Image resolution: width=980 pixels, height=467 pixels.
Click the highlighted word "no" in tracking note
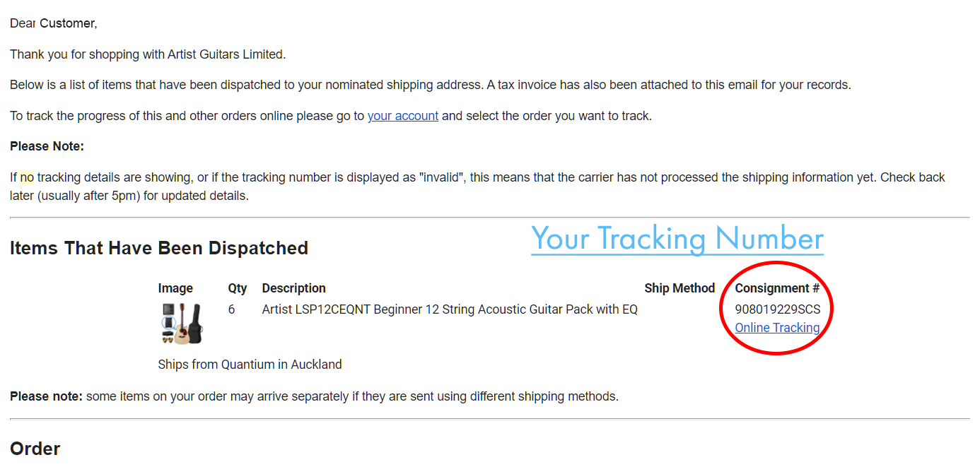coord(27,177)
